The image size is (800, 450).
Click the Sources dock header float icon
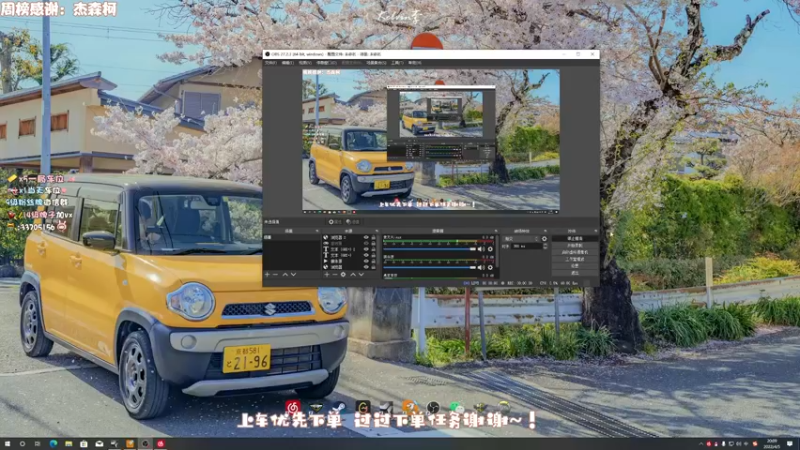pos(377,231)
